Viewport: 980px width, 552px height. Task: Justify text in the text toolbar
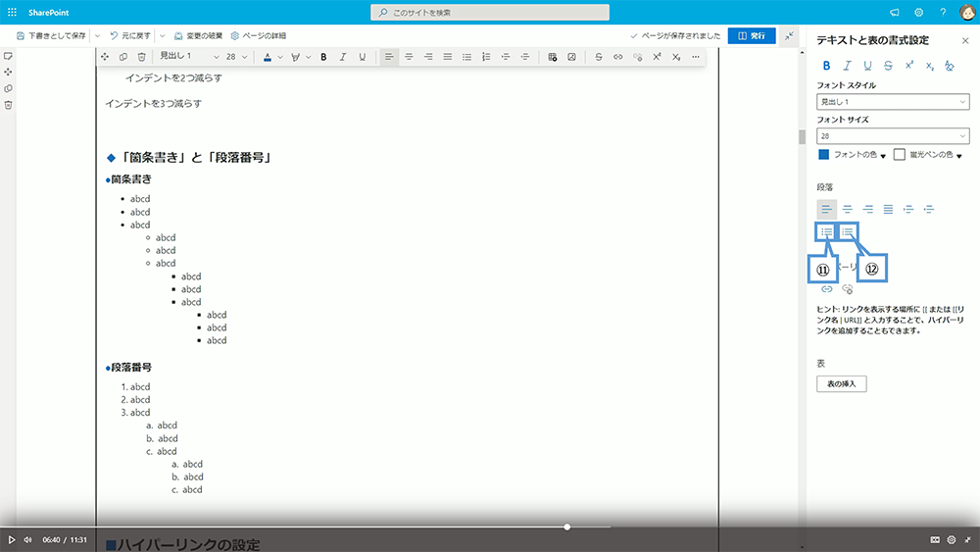(448, 57)
